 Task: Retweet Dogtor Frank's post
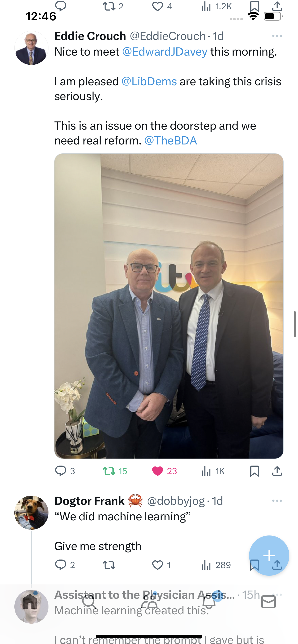tap(109, 565)
